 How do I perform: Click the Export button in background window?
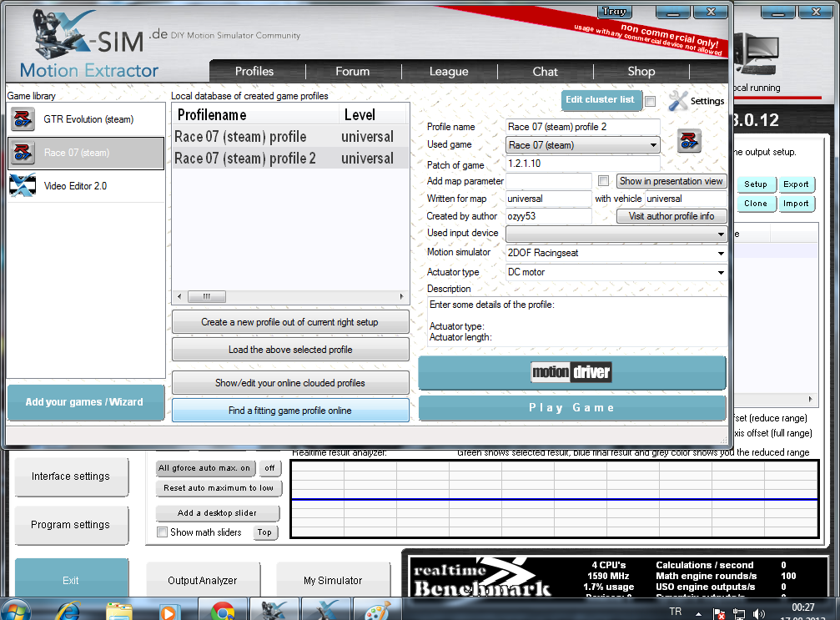[x=796, y=184]
